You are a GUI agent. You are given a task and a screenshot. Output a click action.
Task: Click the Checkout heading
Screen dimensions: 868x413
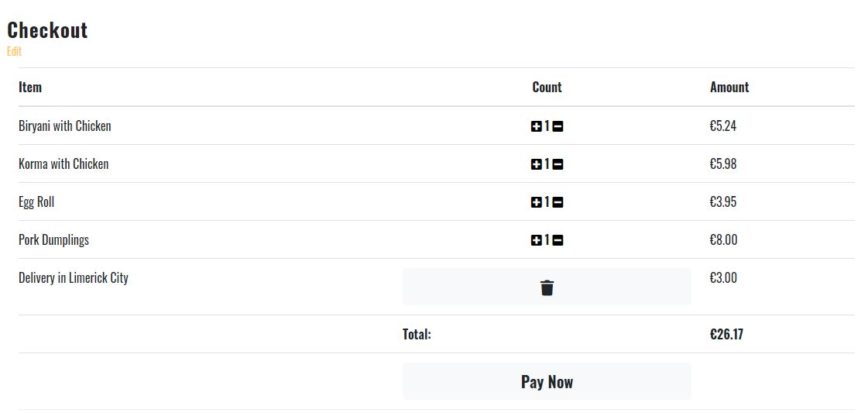coord(47,30)
